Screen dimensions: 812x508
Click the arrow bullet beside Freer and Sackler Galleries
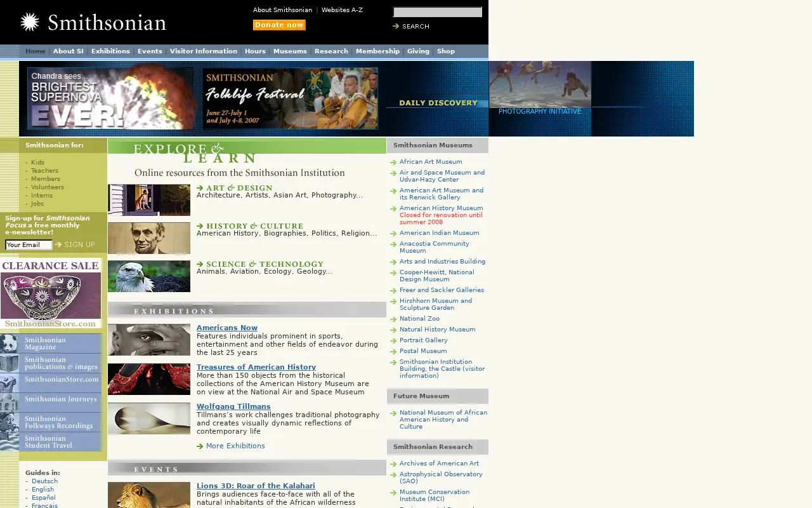[393, 291]
